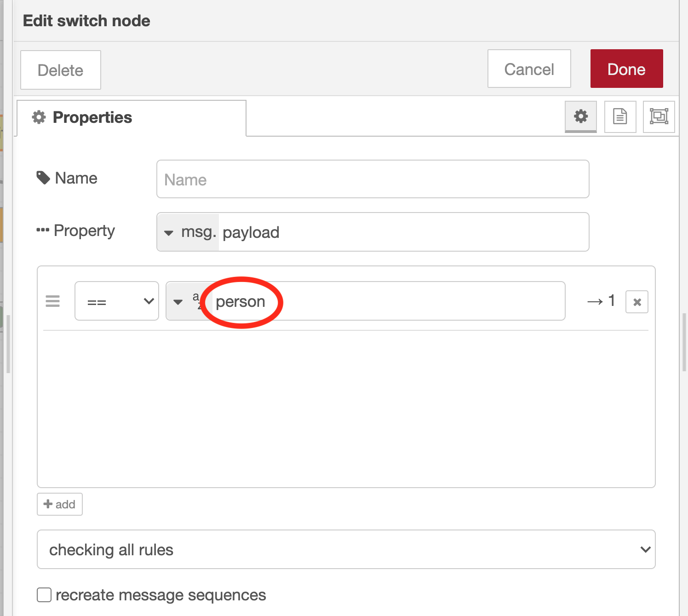688x616 pixels.
Task: Remove the person rule with x icon
Action: (x=637, y=302)
